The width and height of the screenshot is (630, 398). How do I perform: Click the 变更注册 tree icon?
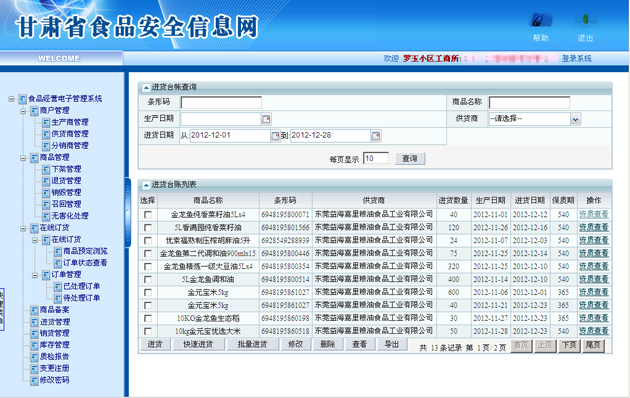(x=35, y=369)
